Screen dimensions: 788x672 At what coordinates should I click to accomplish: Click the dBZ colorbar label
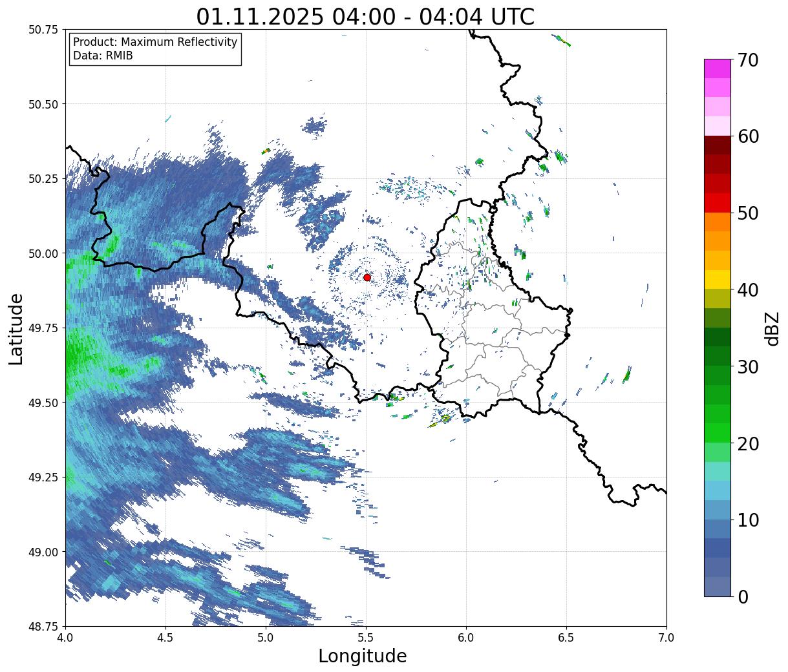pyautogui.click(x=771, y=328)
